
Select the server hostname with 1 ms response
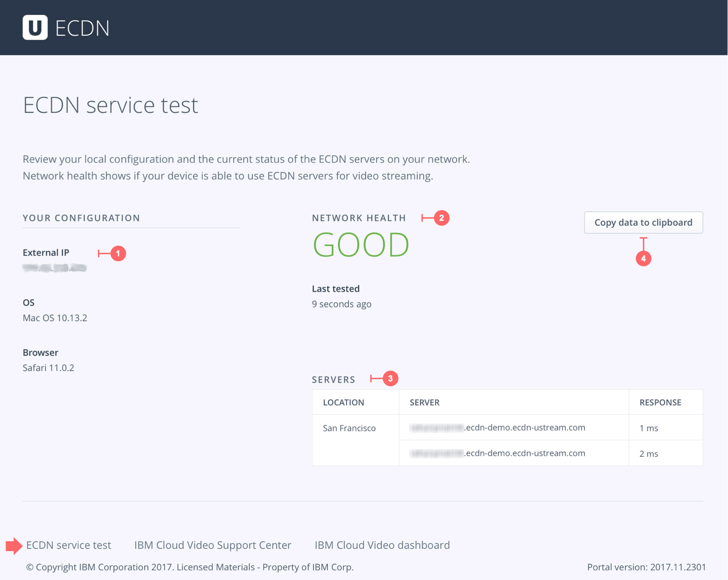497,428
